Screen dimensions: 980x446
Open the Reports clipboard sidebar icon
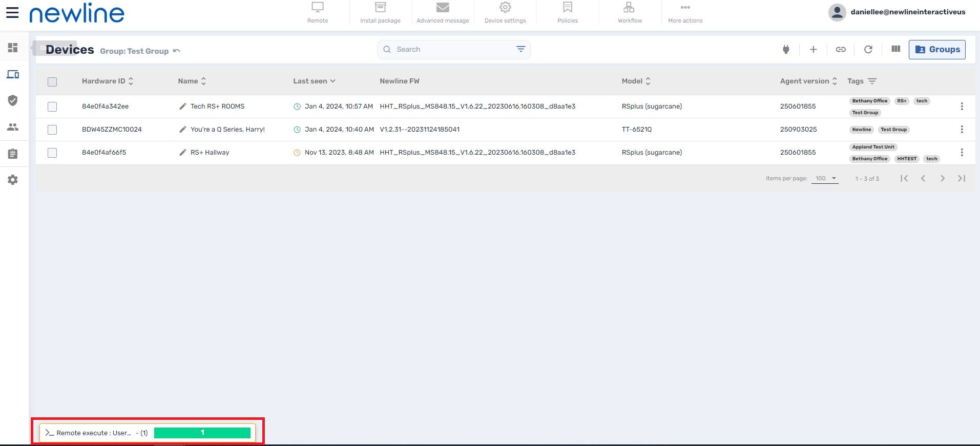click(13, 154)
